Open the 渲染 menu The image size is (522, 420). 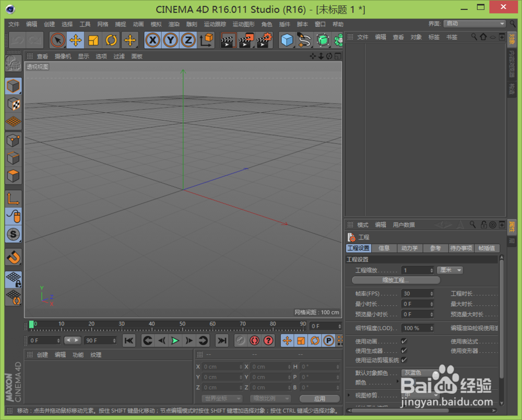[174, 24]
